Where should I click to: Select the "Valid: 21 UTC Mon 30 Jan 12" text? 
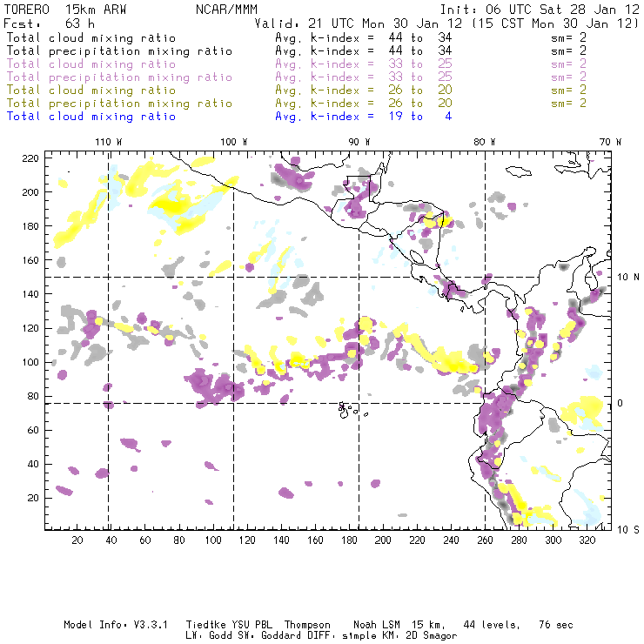[358, 23]
